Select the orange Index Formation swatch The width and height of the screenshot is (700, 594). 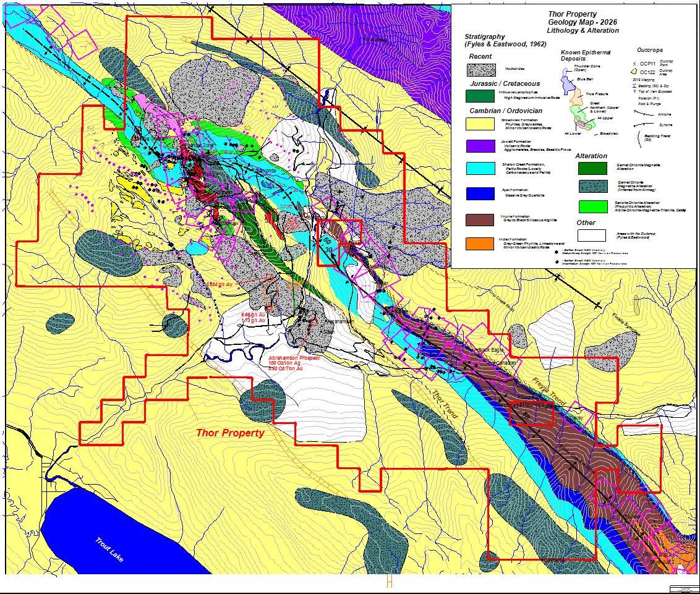point(480,243)
